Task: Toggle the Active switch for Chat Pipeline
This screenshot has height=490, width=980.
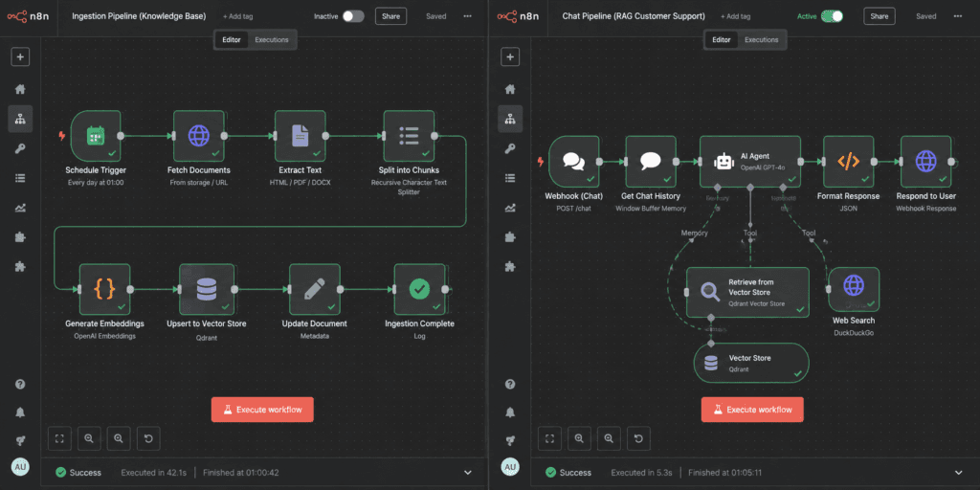Action: point(832,16)
